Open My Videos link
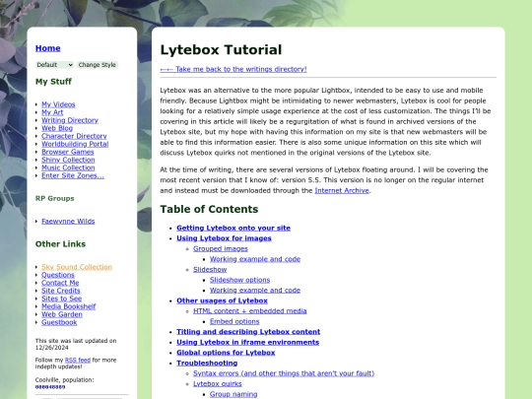 (x=58, y=104)
